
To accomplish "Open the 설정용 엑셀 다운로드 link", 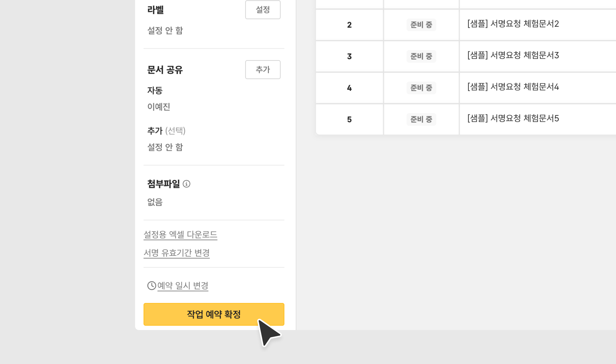I will click(180, 235).
